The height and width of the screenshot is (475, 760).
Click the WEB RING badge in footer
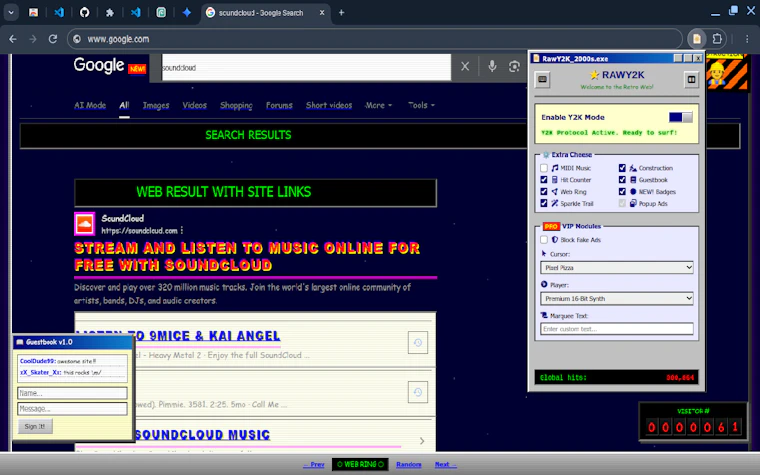pos(360,464)
